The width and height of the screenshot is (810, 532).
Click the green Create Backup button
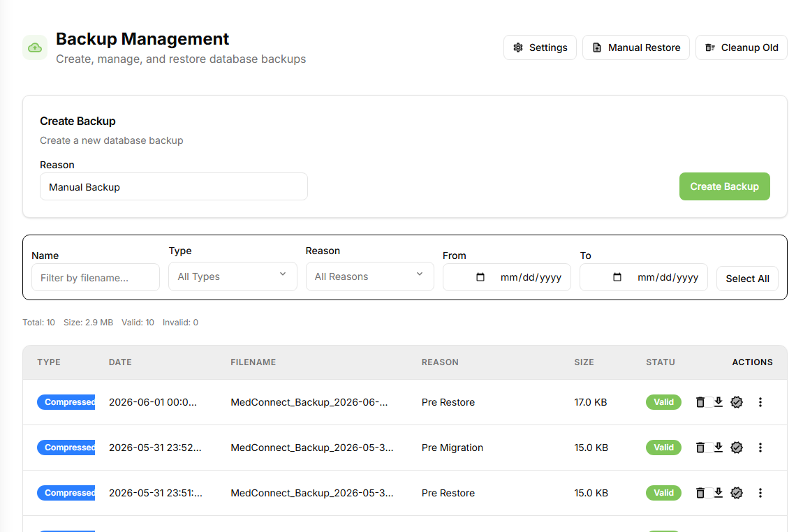[x=724, y=186]
